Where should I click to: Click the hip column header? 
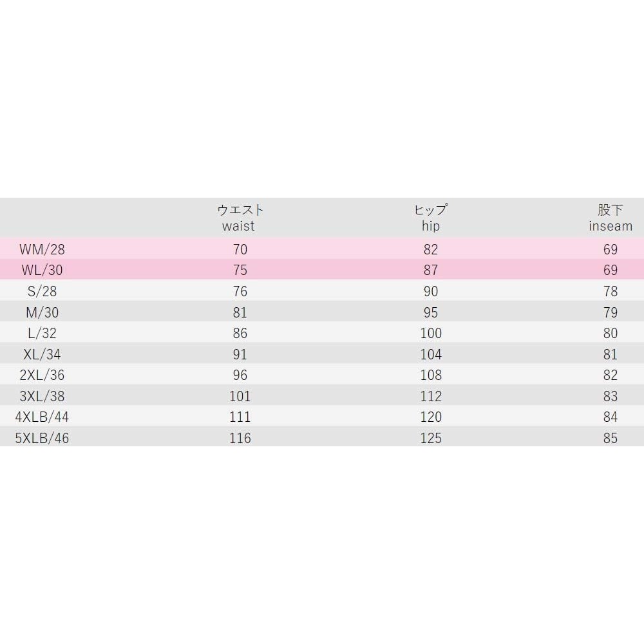tap(431, 218)
